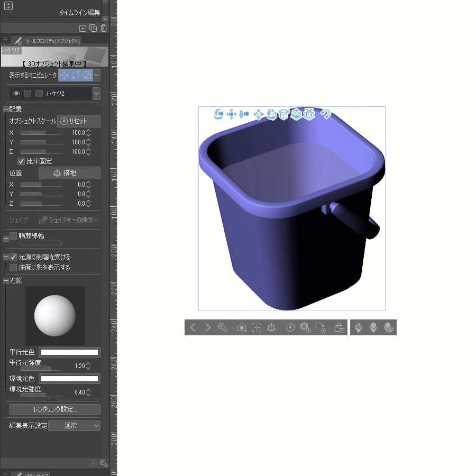Click the 接地 button to ground the bucket
Screen dimensions: 476x476
[69, 172]
